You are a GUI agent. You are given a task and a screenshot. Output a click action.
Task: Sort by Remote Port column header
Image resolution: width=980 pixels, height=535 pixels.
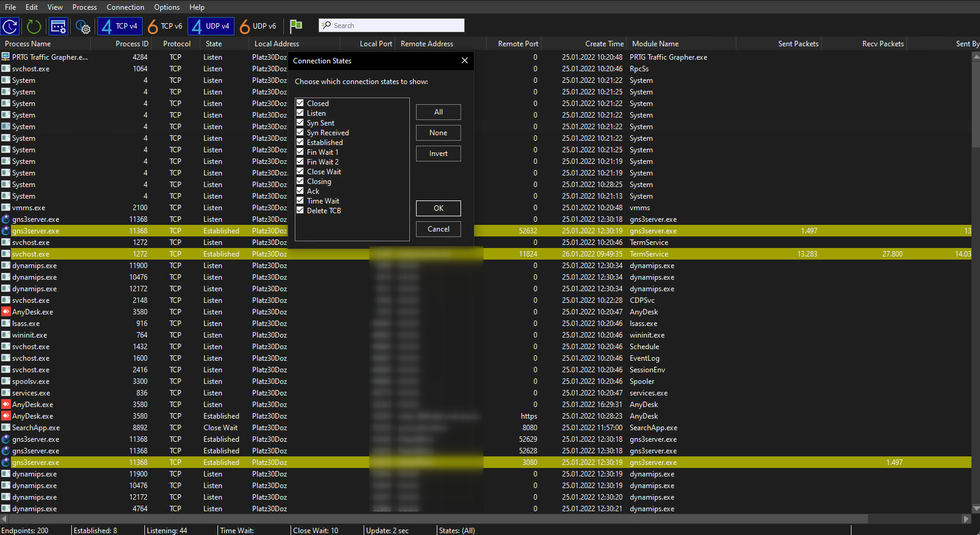514,44
